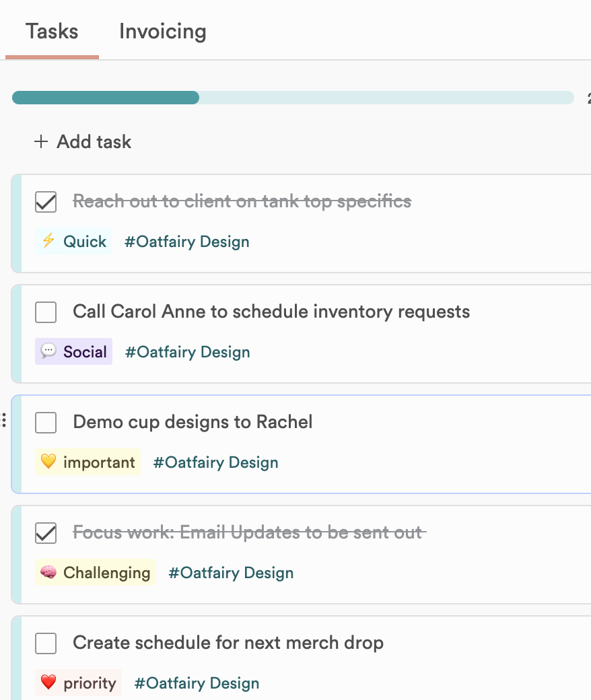Image resolution: width=591 pixels, height=700 pixels.
Task: Open task 'Call Carol Anne to schedule inventory requests'
Action: pos(271,312)
